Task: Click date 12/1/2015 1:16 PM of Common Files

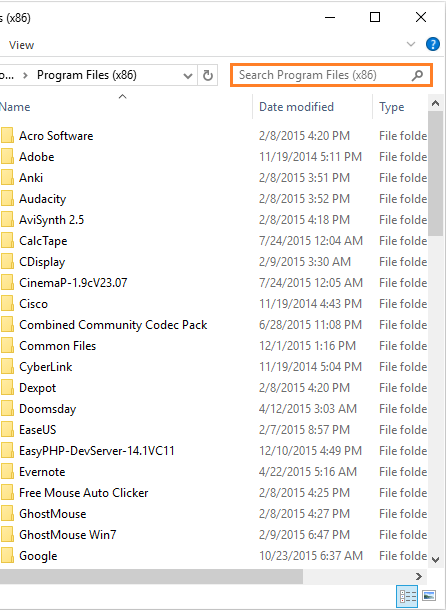Action: (307, 346)
